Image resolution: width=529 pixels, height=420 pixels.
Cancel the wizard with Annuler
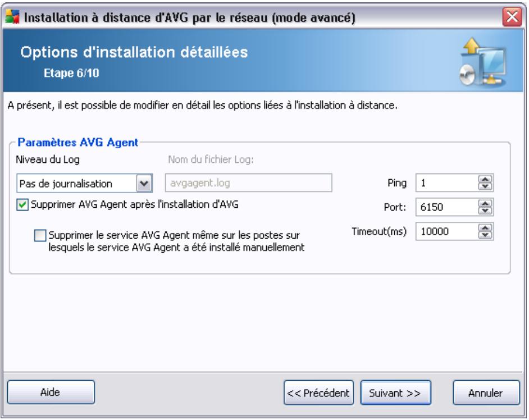486,392
